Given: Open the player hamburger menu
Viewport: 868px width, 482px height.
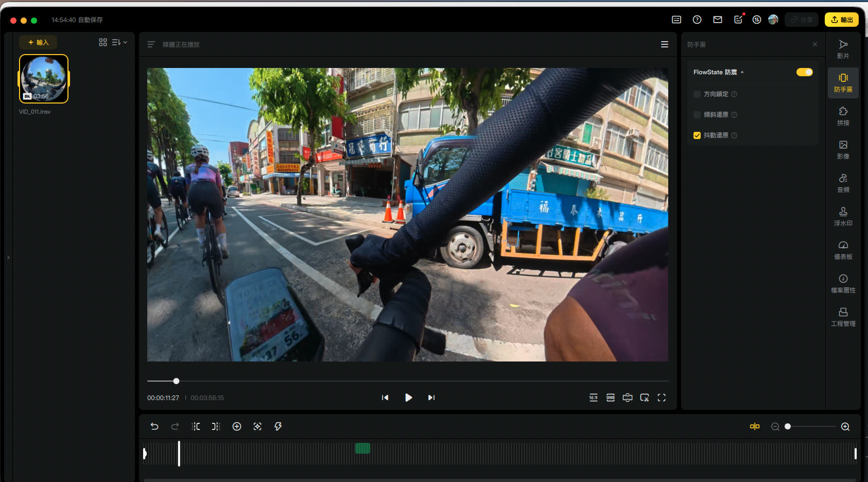Looking at the screenshot, I should coord(665,44).
